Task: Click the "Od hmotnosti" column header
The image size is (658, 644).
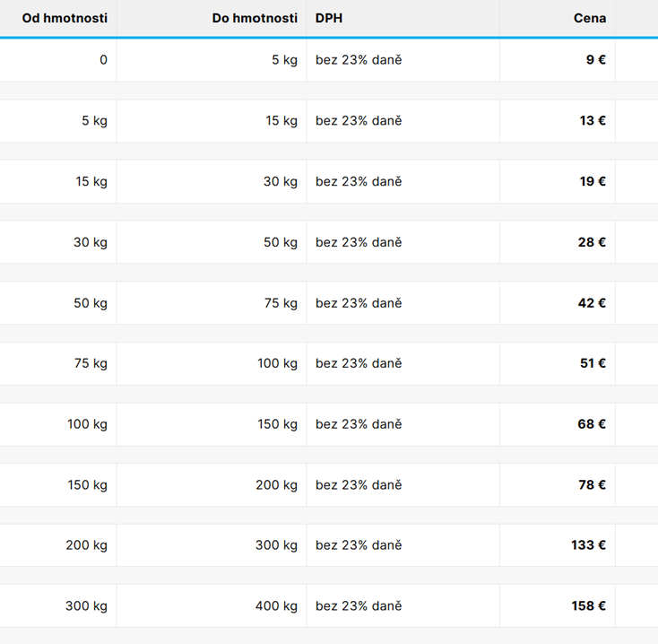Action: click(x=65, y=18)
